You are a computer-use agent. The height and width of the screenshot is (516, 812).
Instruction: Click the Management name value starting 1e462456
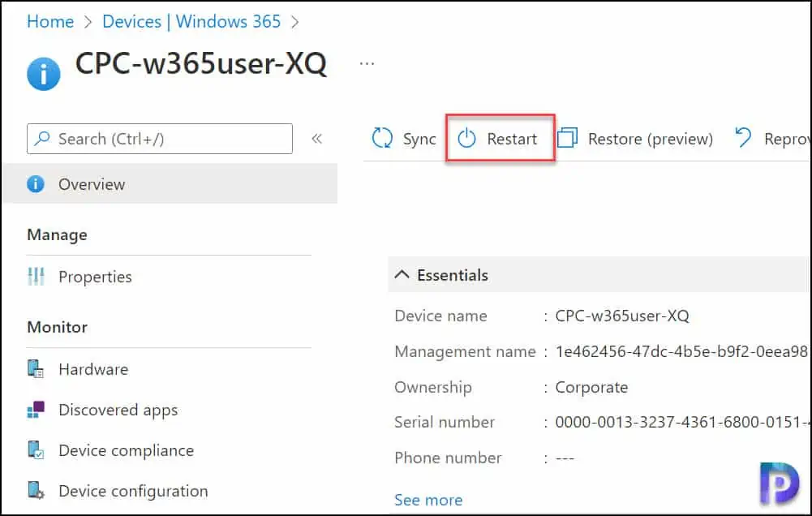tap(681, 351)
